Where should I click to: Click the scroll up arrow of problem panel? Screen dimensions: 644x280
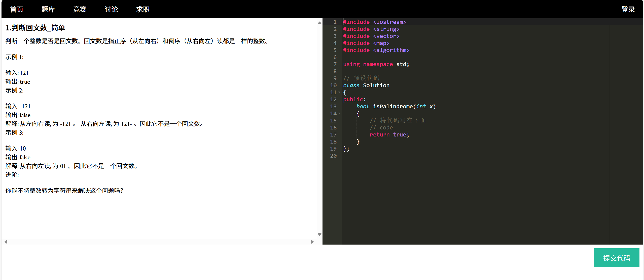319,23
